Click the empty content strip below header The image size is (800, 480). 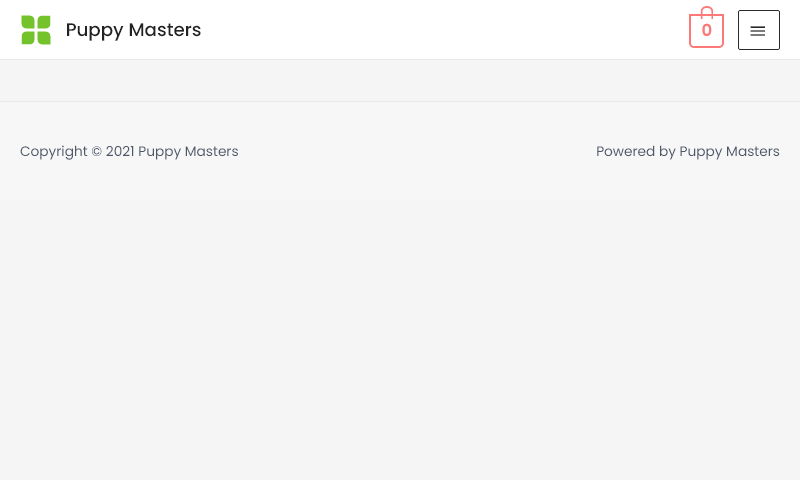pos(400,80)
